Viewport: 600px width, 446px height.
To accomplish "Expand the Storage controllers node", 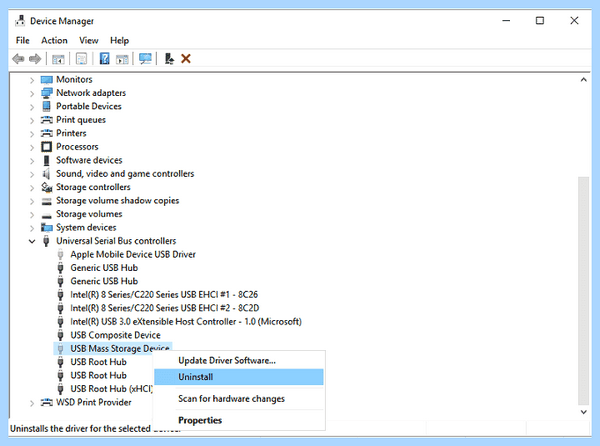I will 32,187.
